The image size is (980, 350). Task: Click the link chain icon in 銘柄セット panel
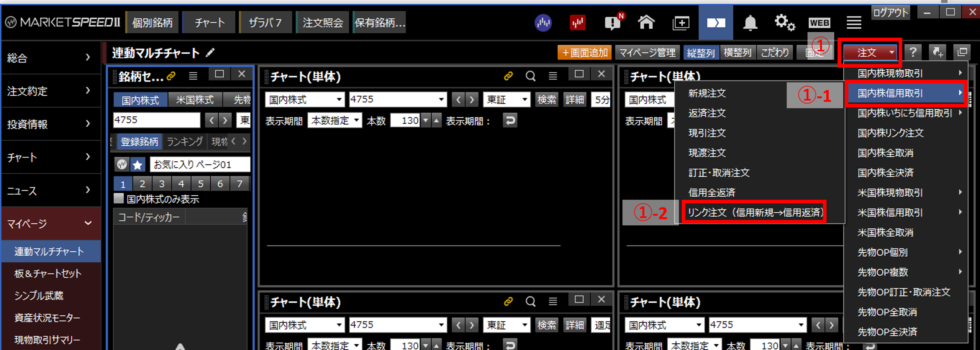coord(171,76)
